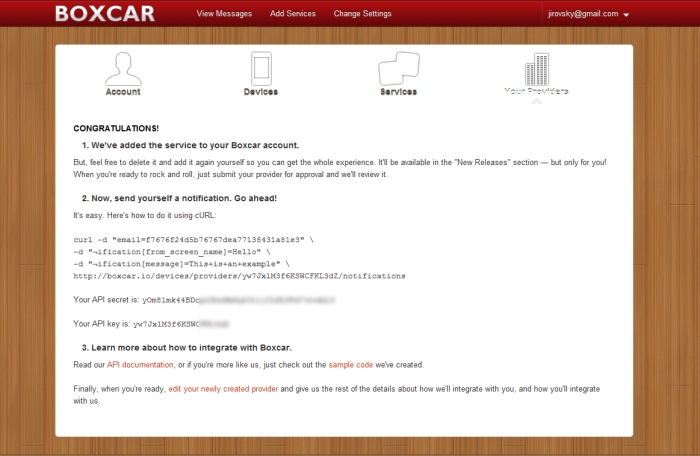Select the Your Providers buildings icon
The width and height of the screenshot is (700, 456).
[537, 69]
